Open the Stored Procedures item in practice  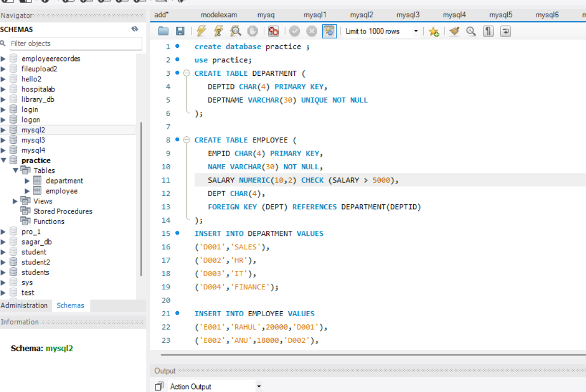62,211
